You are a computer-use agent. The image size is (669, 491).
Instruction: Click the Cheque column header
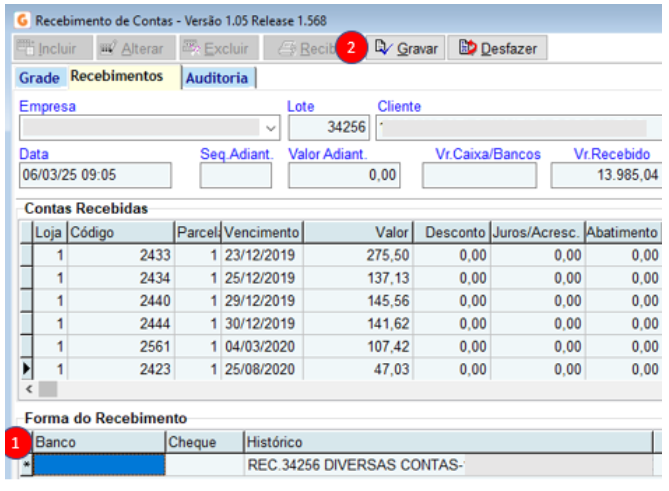click(x=205, y=442)
